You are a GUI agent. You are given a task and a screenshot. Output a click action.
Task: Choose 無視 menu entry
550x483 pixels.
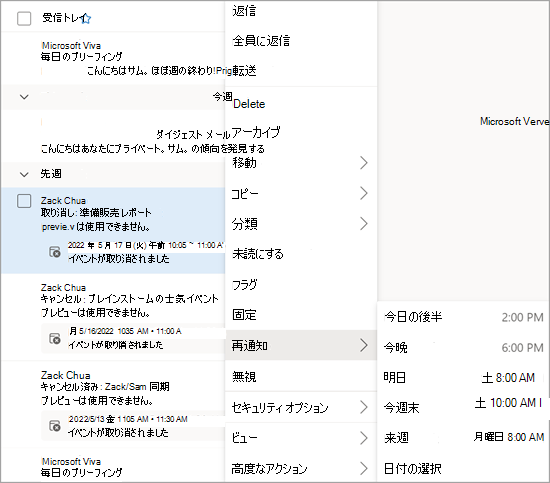(x=301, y=377)
